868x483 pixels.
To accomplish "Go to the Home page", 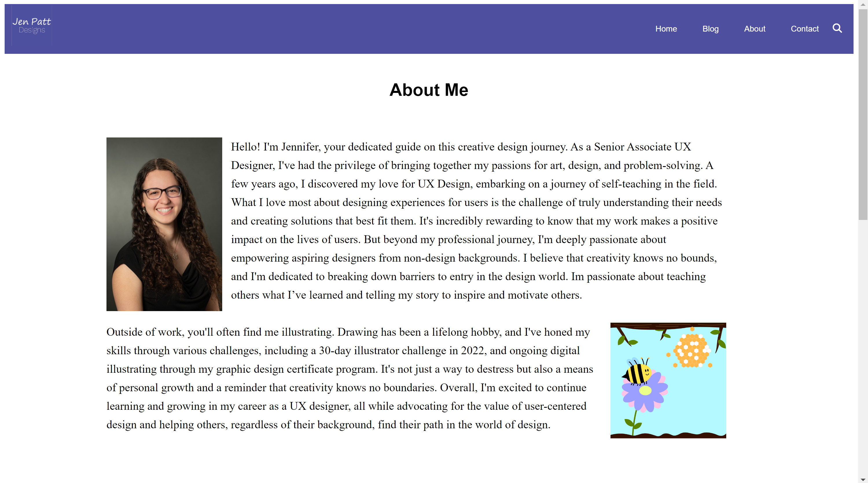I will click(666, 29).
